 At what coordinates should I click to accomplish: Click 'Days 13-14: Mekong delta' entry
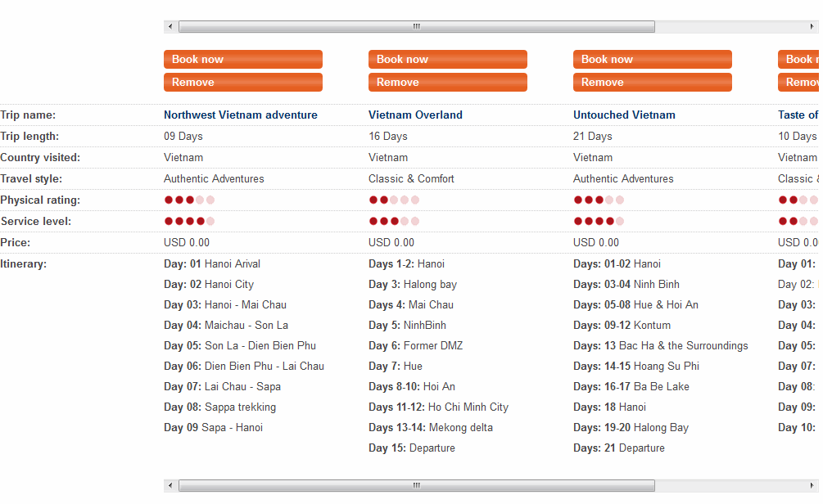(431, 427)
